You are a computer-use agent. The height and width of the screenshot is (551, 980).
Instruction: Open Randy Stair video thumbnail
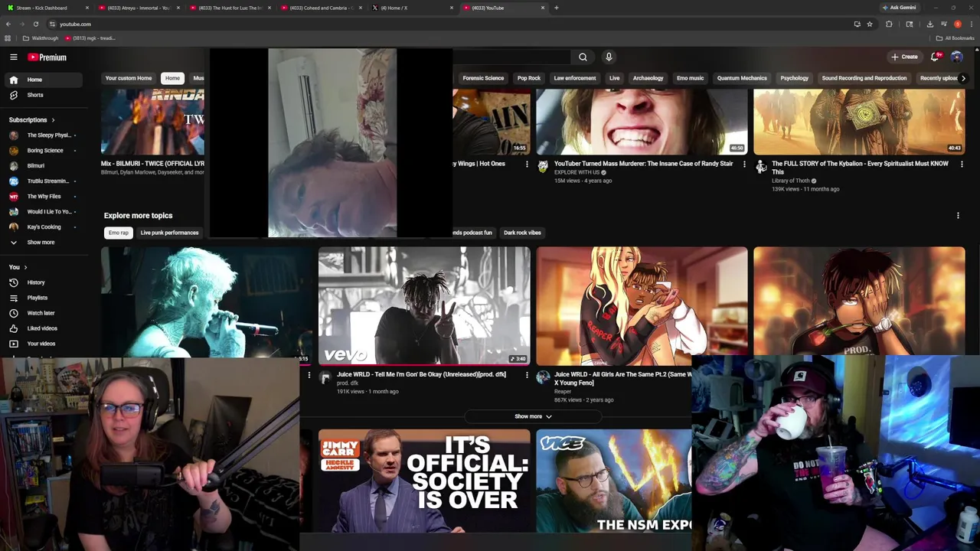tap(642, 122)
